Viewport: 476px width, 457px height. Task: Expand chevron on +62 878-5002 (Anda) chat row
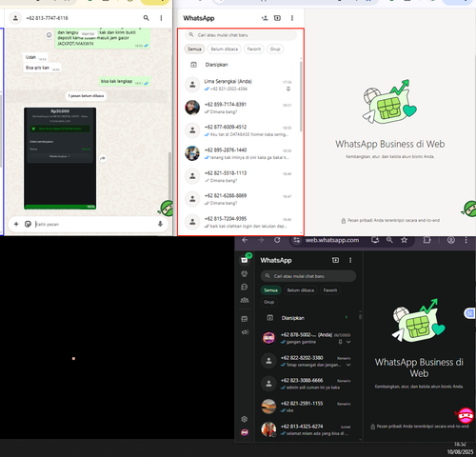tap(348, 342)
